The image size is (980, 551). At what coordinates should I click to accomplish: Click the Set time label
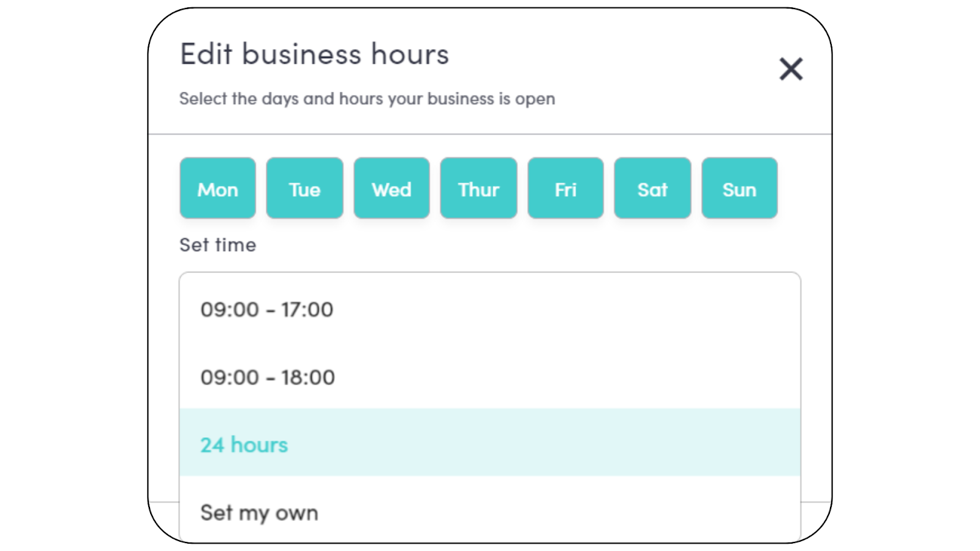218,245
